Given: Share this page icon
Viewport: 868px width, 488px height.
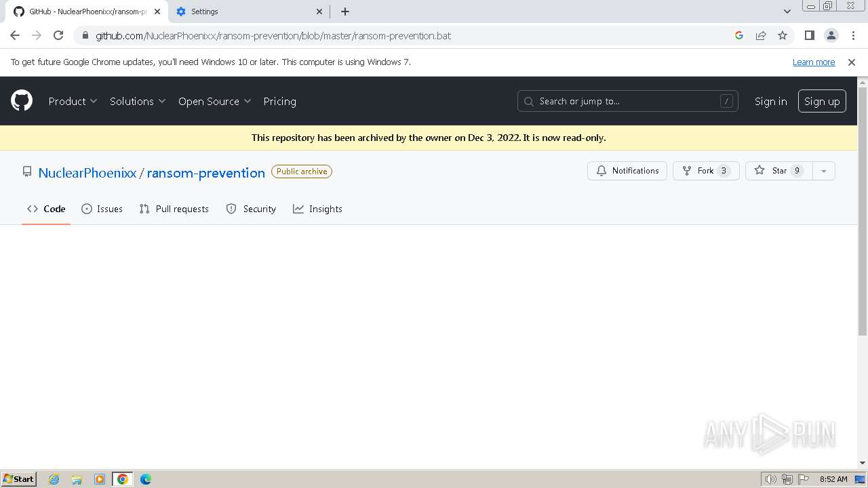Looking at the screenshot, I should coord(761,35).
